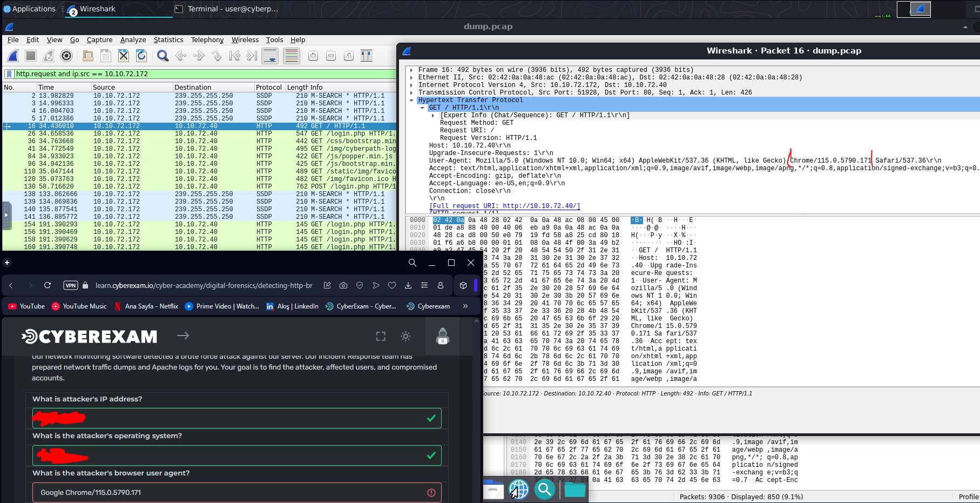Click the Stop capture square icon
This screenshot has width=980, height=503.
point(31,56)
